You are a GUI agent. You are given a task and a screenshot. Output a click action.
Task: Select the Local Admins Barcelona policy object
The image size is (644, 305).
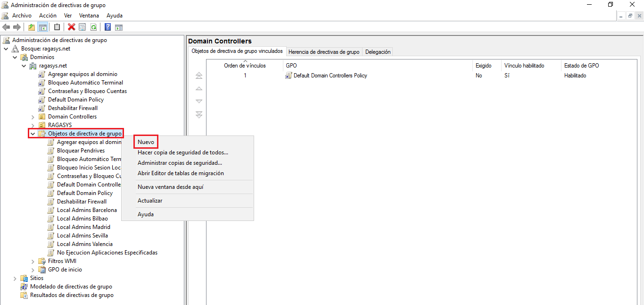click(87, 210)
